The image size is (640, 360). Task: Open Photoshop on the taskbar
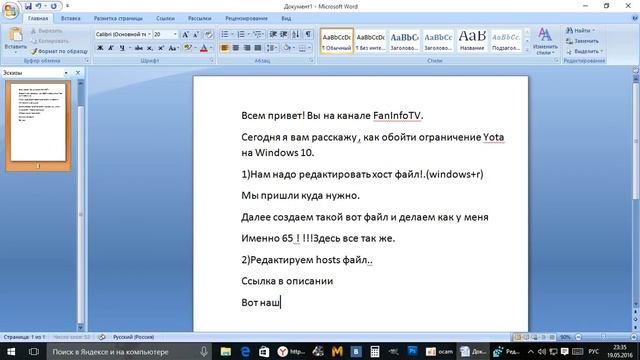412,351
